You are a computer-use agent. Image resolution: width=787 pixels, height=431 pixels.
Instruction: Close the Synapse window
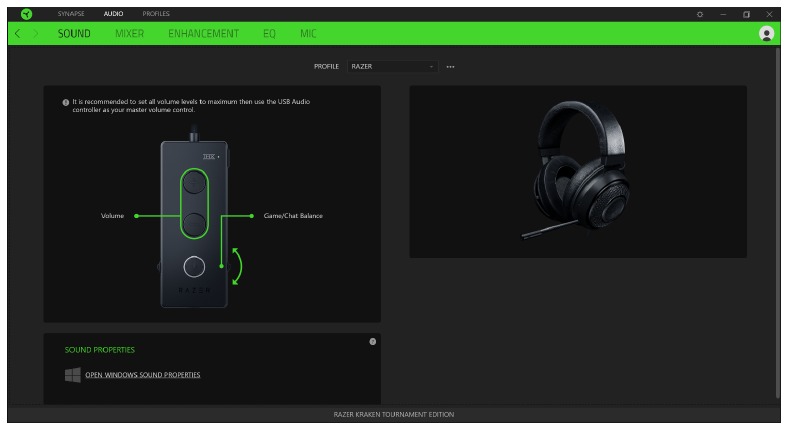pyautogui.click(x=769, y=15)
